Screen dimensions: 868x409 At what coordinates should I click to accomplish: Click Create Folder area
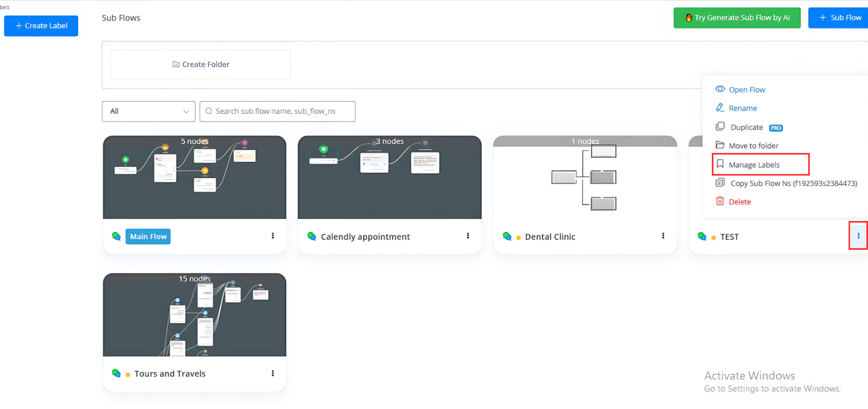201,64
